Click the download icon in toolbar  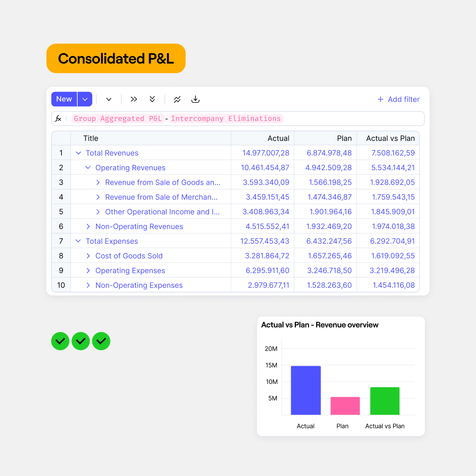point(195,99)
